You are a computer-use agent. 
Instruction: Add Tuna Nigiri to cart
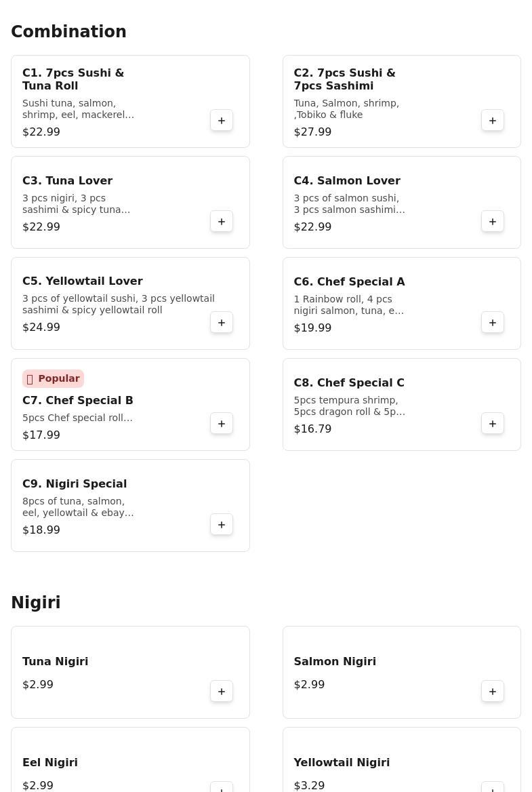(x=221, y=691)
